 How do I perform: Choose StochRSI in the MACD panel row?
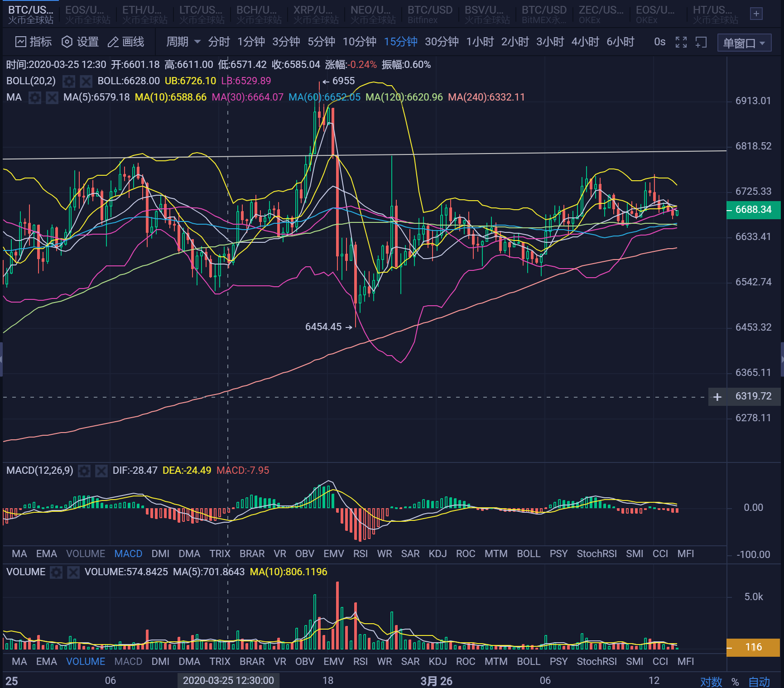click(597, 554)
